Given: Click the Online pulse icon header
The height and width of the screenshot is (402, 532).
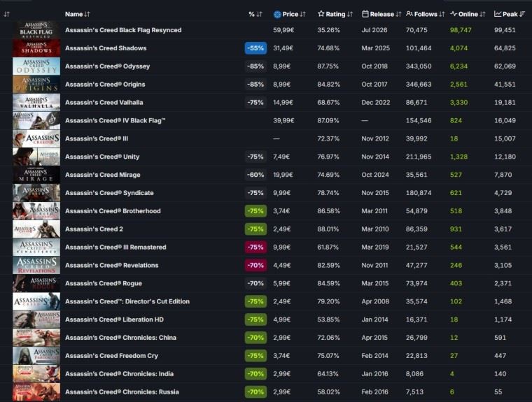Looking at the screenshot, I should pyautogui.click(x=454, y=14).
